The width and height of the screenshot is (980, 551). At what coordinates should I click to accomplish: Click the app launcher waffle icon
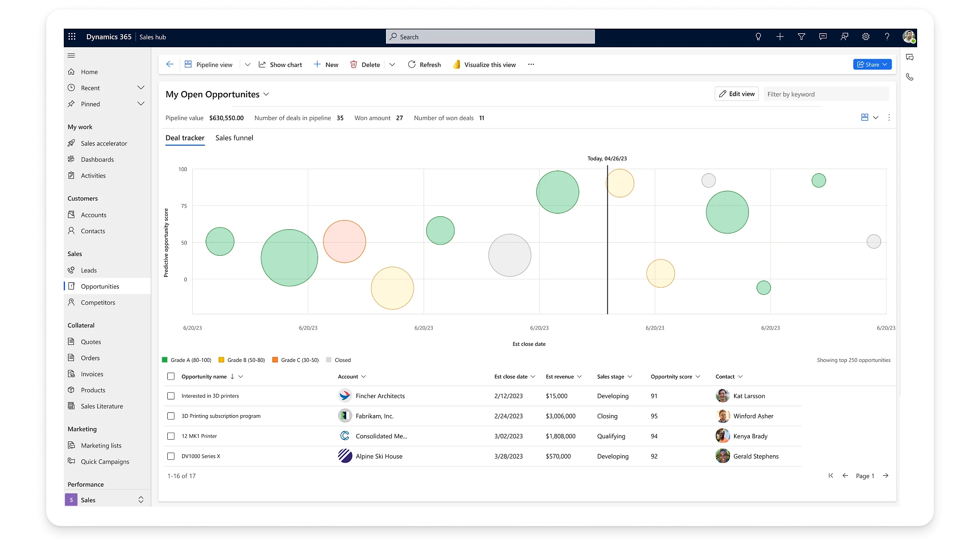pyautogui.click(x=72, y=37)
